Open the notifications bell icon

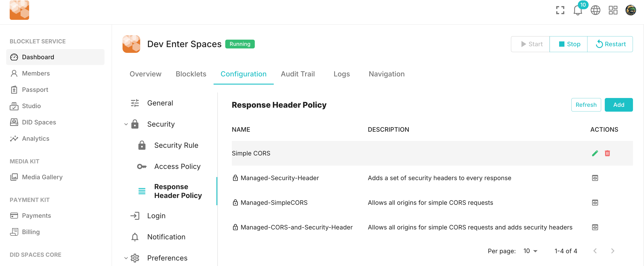coord(577,11)
